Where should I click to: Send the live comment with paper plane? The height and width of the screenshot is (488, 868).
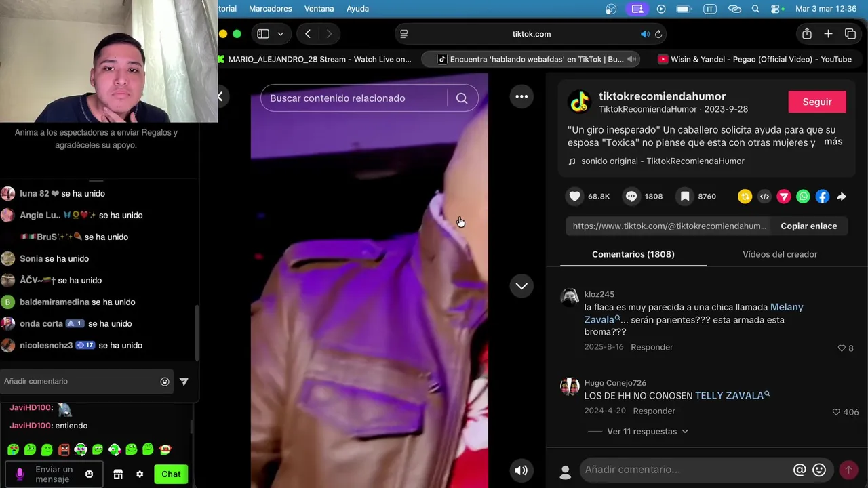184,382
